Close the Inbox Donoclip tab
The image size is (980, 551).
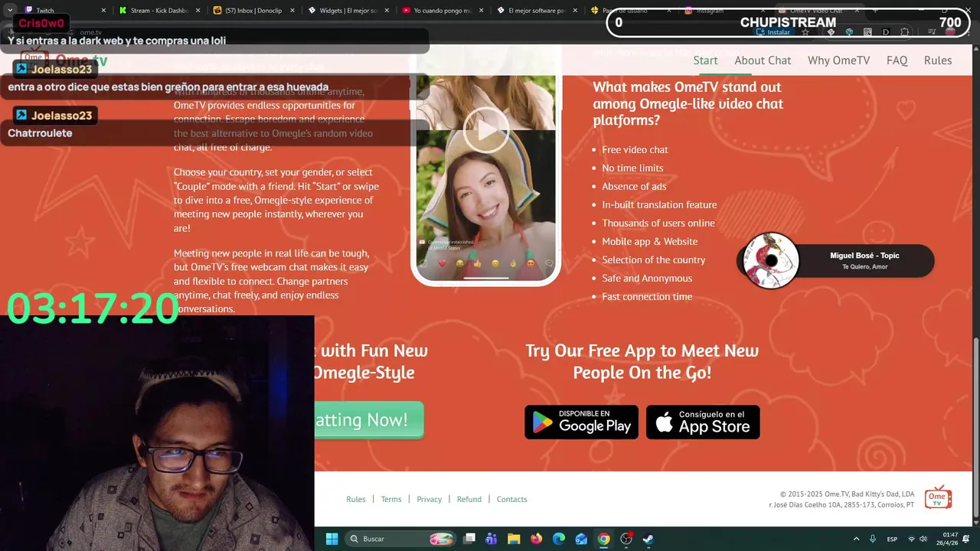(292, 11)
